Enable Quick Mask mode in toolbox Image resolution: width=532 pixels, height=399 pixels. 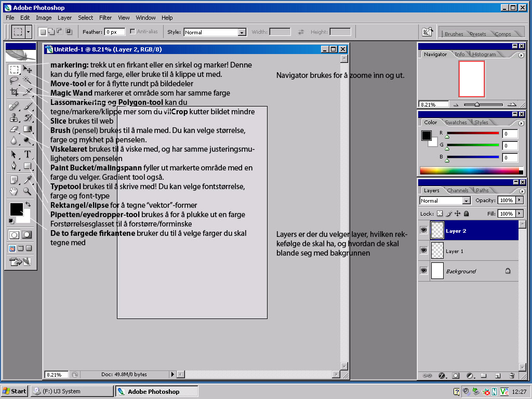pyautogui.click(x=27, y=234)
